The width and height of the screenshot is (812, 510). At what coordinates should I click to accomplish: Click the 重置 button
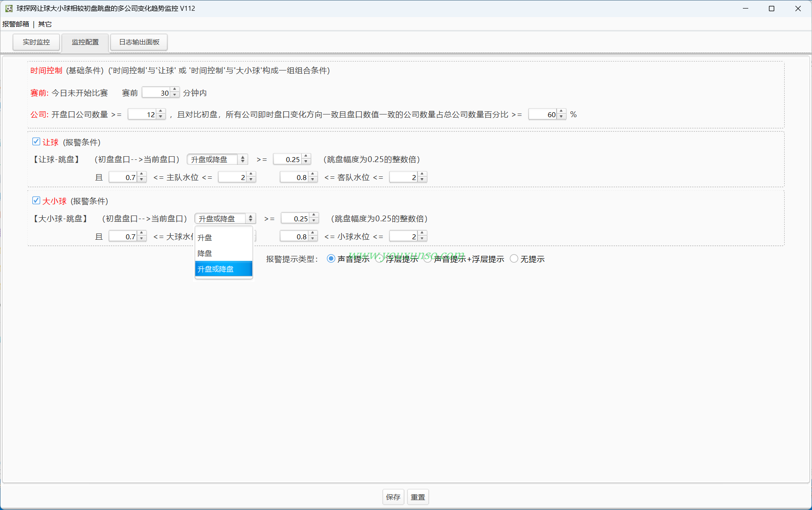[418, 497]
